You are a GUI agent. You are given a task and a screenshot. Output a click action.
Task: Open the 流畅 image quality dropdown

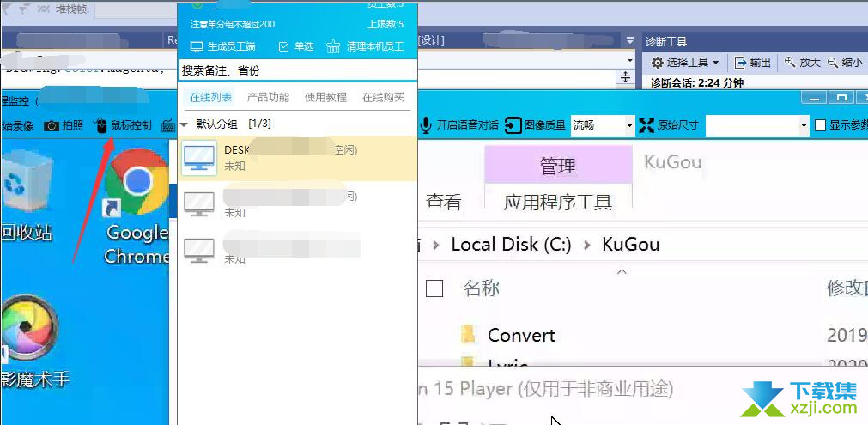click(603, 125)
